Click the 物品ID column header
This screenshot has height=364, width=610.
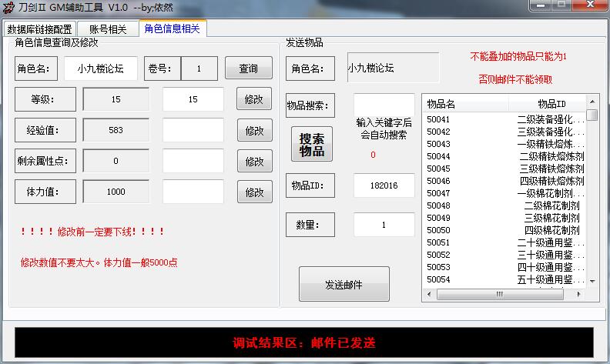tap(548, 104)
